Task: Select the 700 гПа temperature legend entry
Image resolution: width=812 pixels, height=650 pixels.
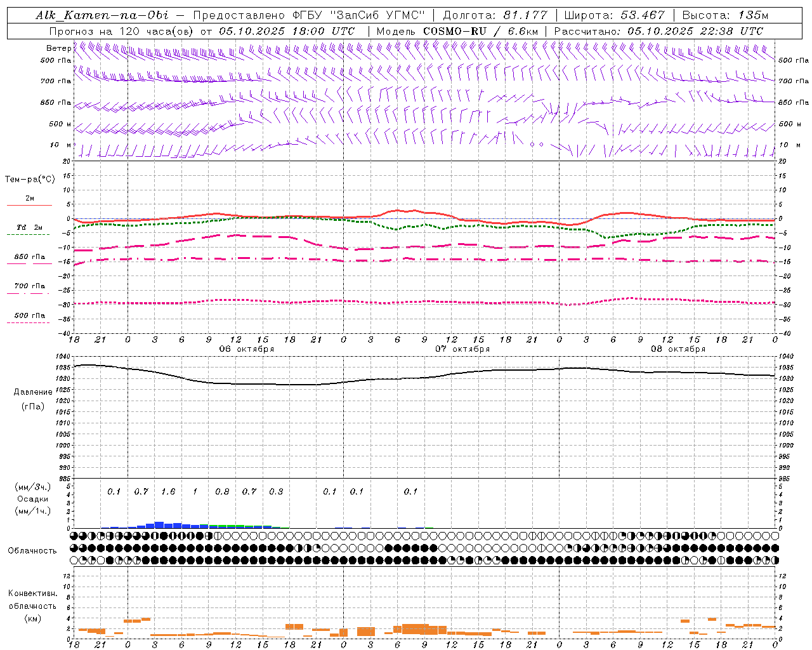Action: [x=29, y=286]
